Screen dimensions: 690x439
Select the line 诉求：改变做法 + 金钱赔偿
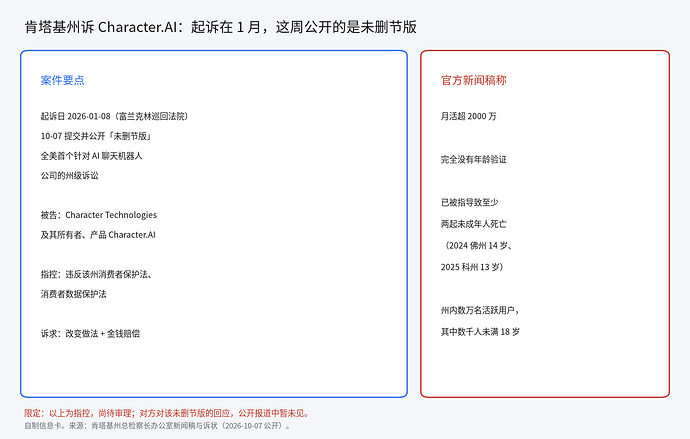tap(90, 334)
